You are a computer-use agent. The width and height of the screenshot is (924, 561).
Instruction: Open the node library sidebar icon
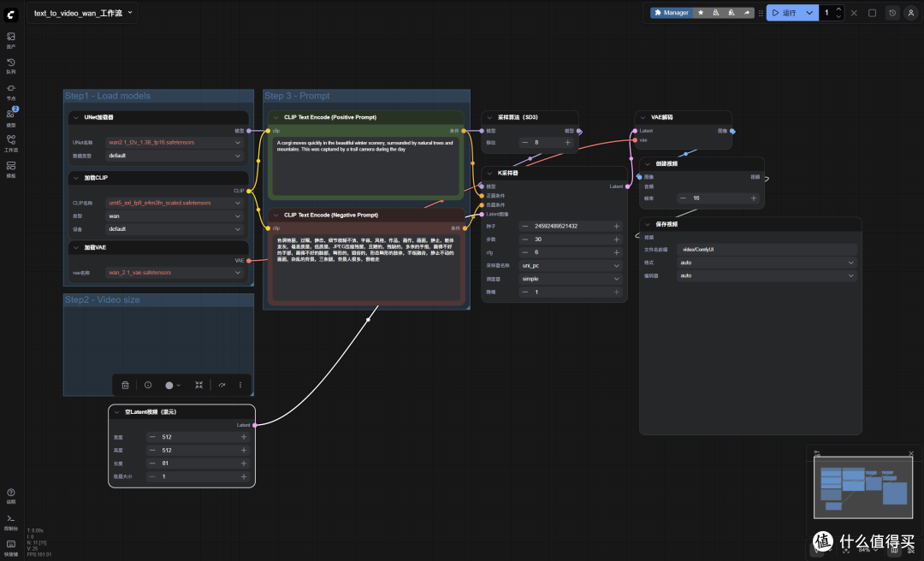[x=10, y=92]
